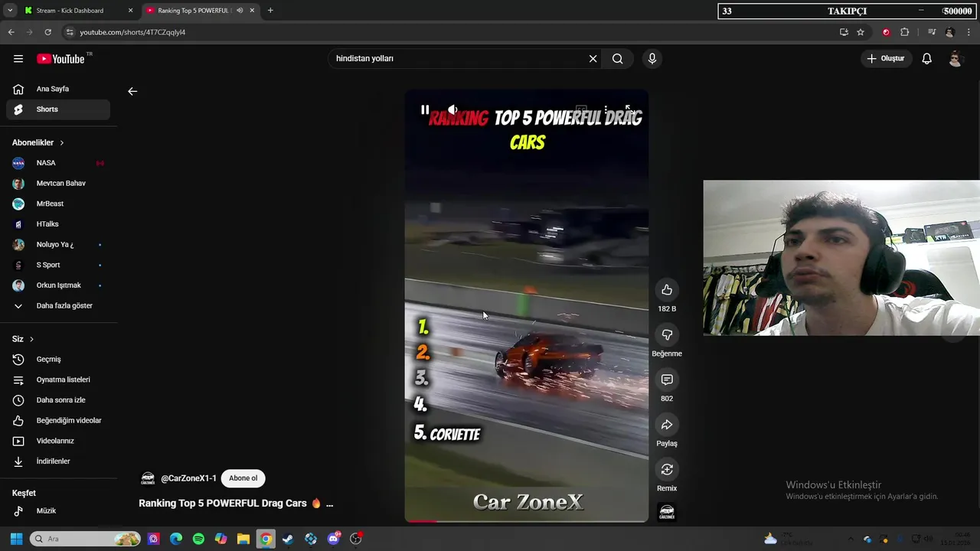This screenshot has width=980, height=551.
Task: Open Oynatma listeleri
Action: 58,380
